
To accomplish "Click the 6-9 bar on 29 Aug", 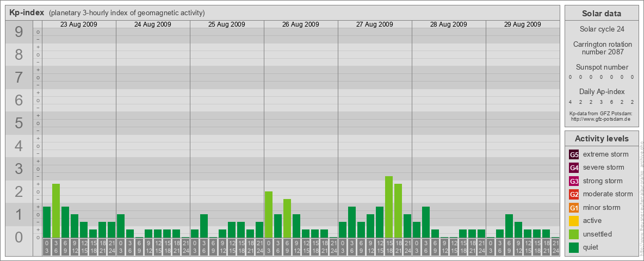I will [509, 226].
